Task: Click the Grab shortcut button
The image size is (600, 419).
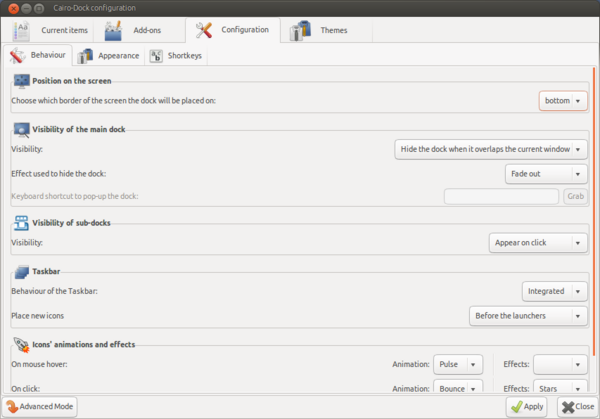Action: [x=576, y=196]
